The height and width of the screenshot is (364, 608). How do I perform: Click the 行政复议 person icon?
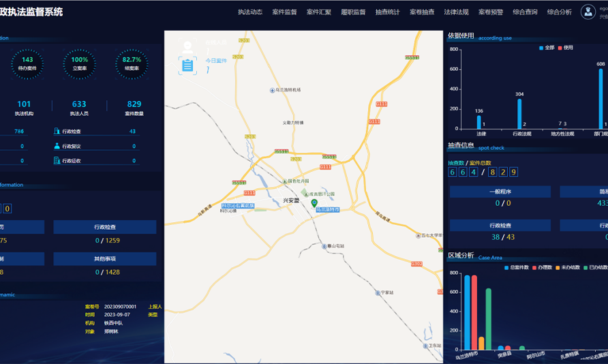coord(57,146)
